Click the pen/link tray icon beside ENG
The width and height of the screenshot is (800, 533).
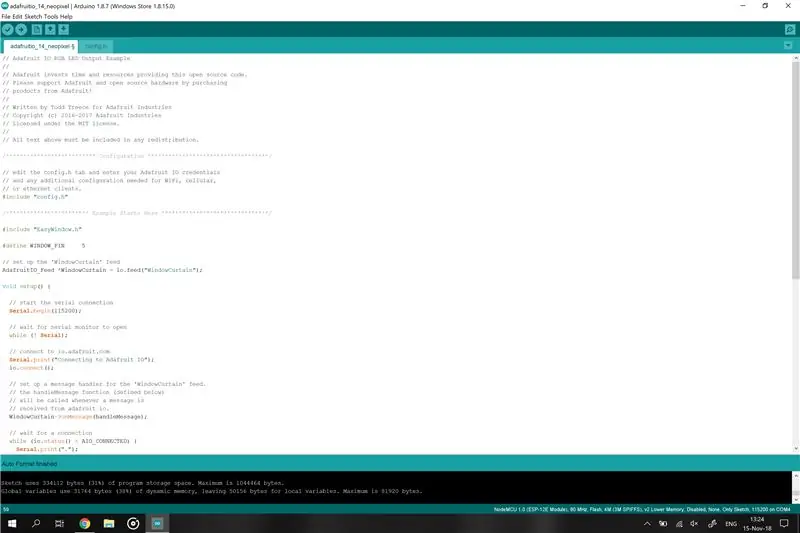click(x=712, y=524)
